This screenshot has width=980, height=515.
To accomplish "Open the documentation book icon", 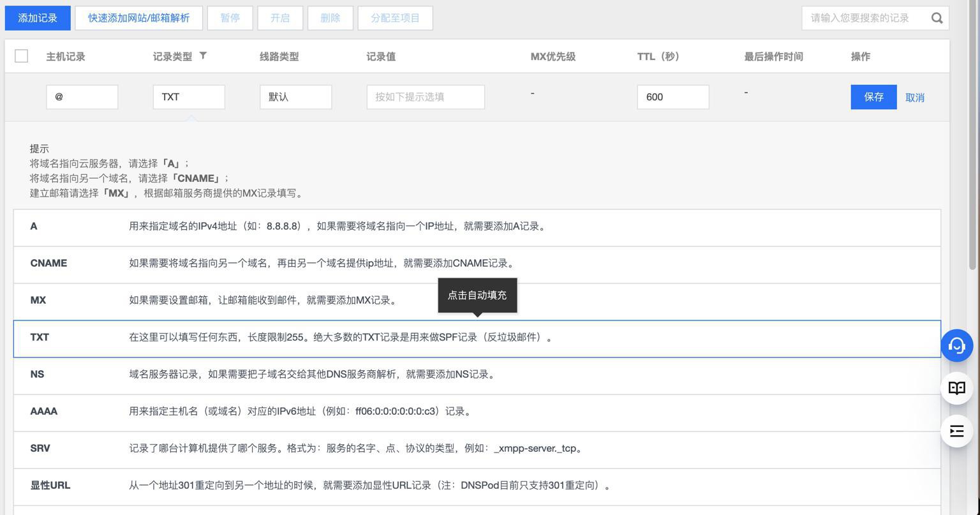I will pos(956,388).
